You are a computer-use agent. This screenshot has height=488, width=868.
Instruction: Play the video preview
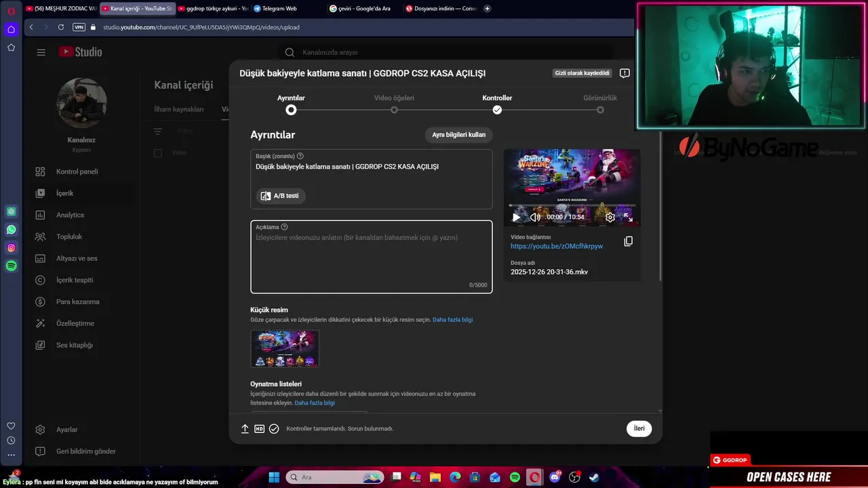coord(516,218)
